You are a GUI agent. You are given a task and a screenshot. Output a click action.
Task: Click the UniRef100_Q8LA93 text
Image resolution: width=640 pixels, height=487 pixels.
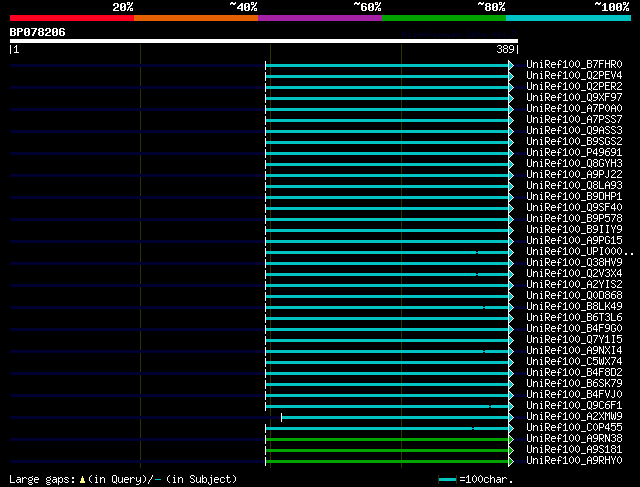tap(574, 186)
